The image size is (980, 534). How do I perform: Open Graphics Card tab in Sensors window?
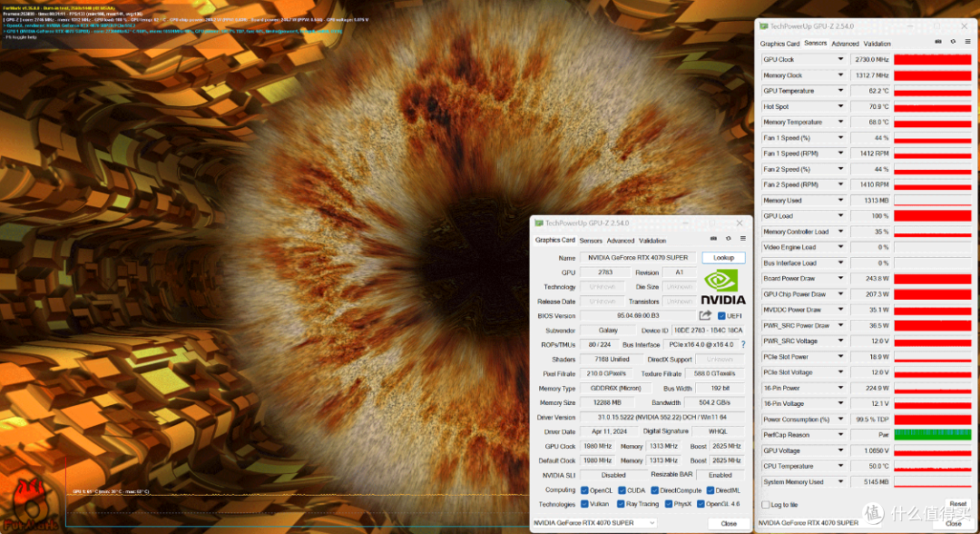pos(779,44)
